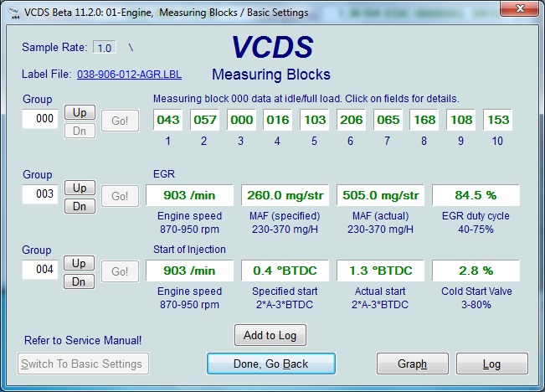Click Done, Go Back button
This screenshot has width=545, height=392.
271,364
